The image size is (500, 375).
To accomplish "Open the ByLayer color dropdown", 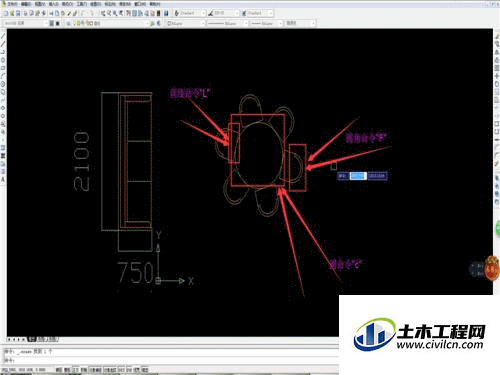I will click(x=202, y=23).
